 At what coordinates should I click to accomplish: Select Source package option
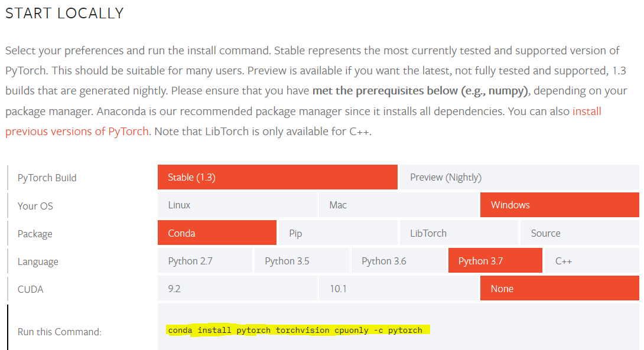point(579,233)
